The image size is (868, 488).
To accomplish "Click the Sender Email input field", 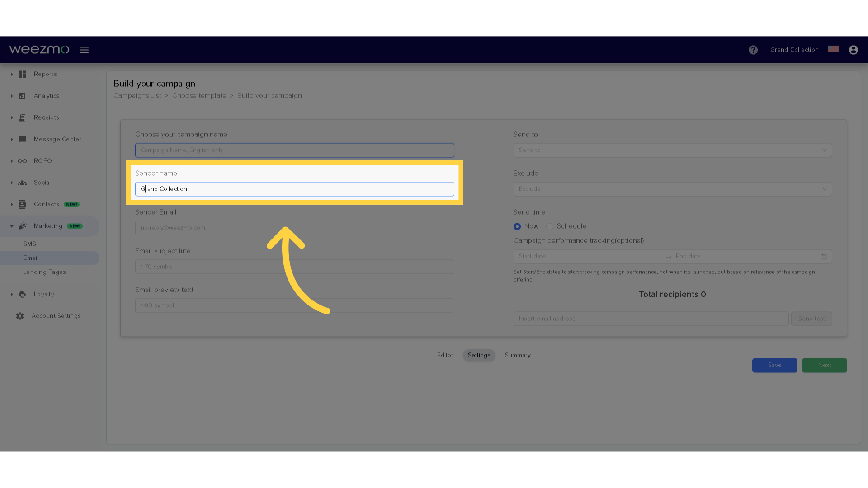I will (295, 228).
